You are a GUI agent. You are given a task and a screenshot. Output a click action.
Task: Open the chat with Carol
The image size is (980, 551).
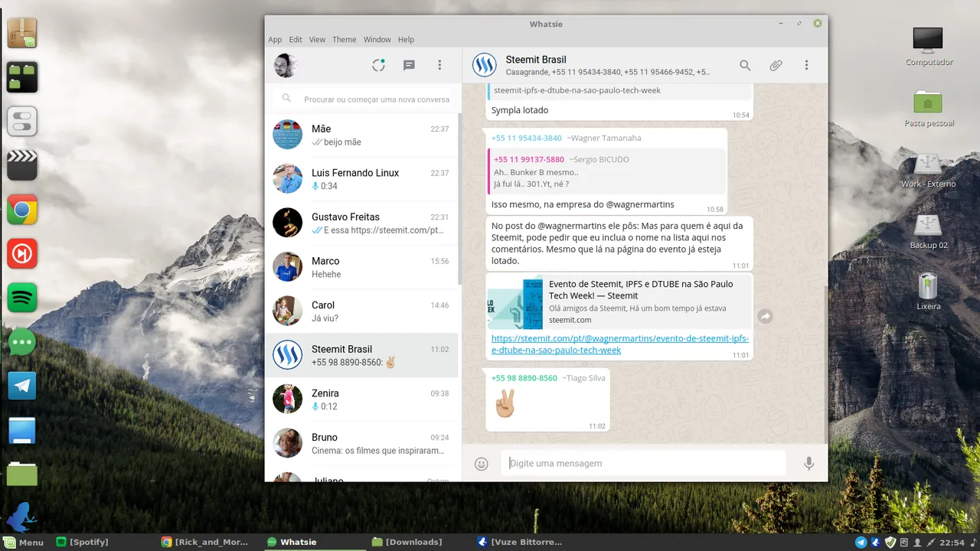(361, 311)
